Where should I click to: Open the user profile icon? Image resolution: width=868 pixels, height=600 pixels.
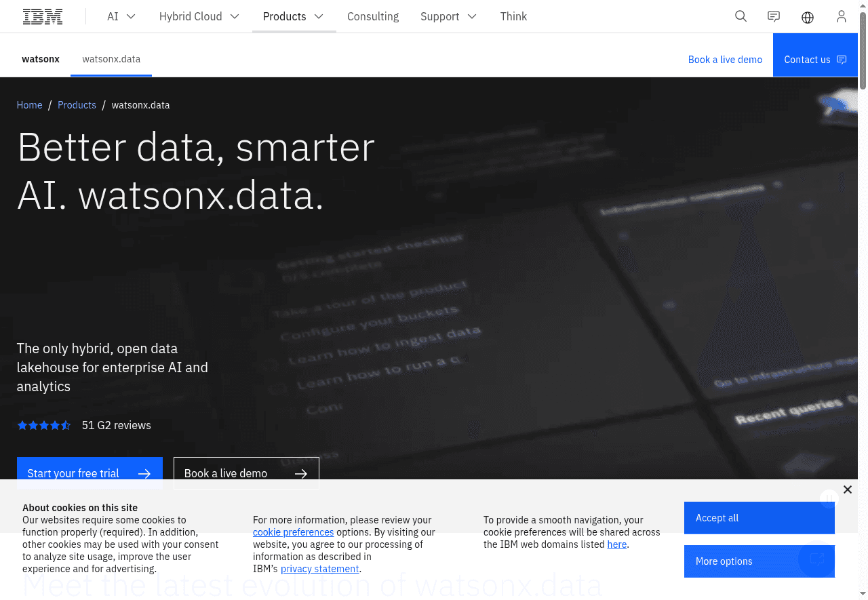pos(842,16)
